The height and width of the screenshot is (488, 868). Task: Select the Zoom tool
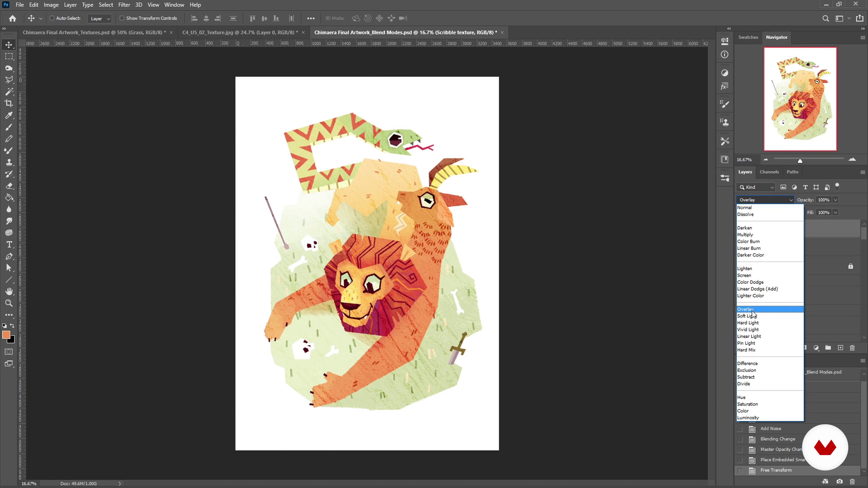pyautogui.click(x=9, y=303)
